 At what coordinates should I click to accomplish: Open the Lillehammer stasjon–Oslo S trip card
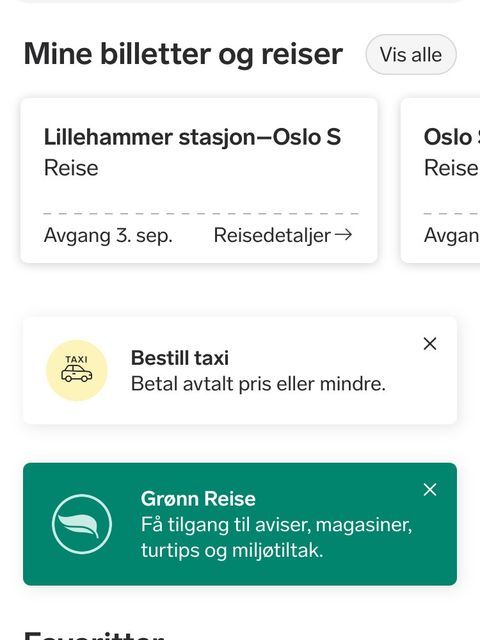point(199,180)
